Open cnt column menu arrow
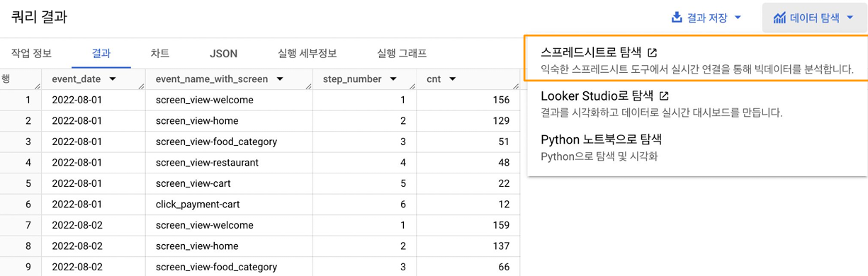Screen dimensions: 868x276 point(452,79)
